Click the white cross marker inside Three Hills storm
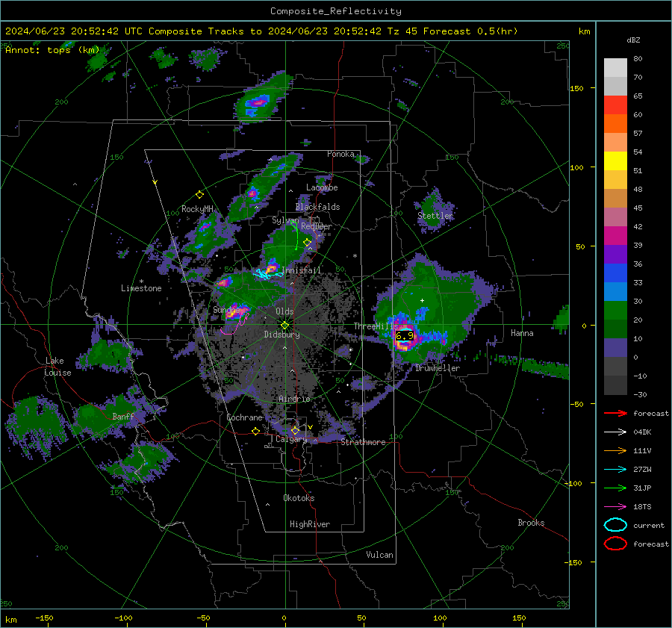Image resolution: width=672 pixels, height=628 pixels. click(x=422, y=300)
